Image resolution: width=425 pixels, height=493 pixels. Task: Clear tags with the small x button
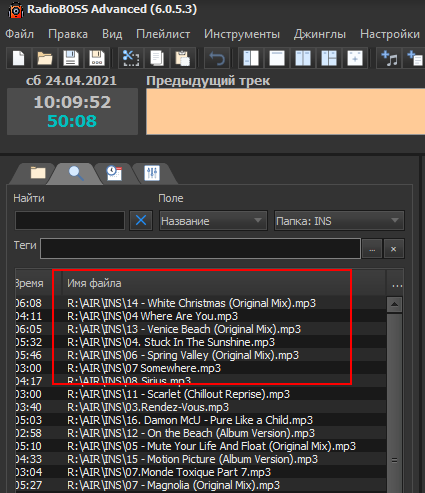pos(394,249)
